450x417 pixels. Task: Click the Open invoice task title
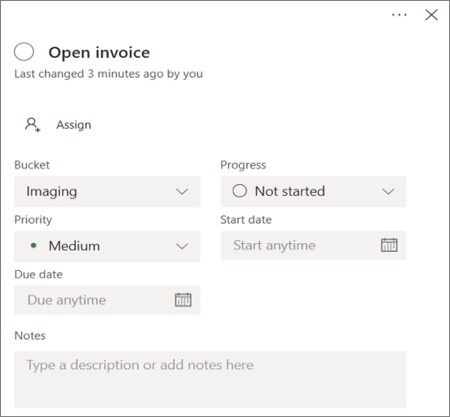(x=99, y=53)
